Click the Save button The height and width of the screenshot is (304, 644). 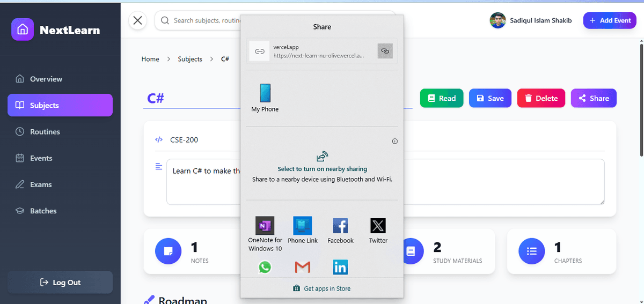click(x=490, y=98)
